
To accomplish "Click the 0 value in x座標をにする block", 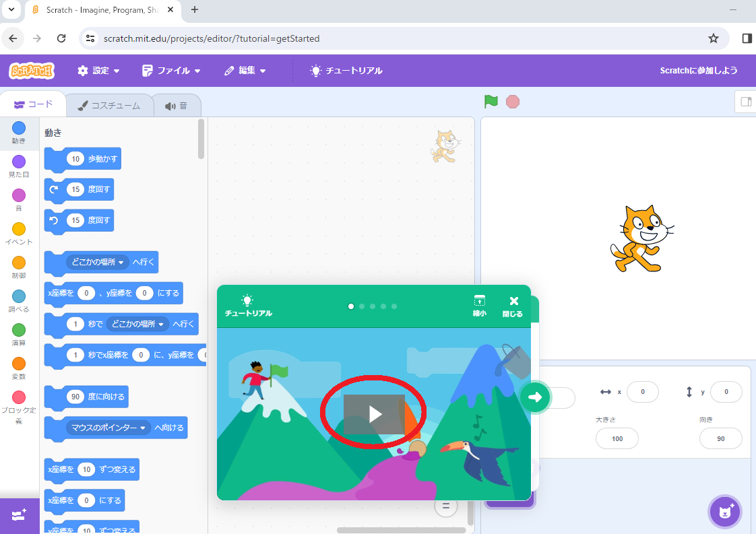I will (86, 500).
